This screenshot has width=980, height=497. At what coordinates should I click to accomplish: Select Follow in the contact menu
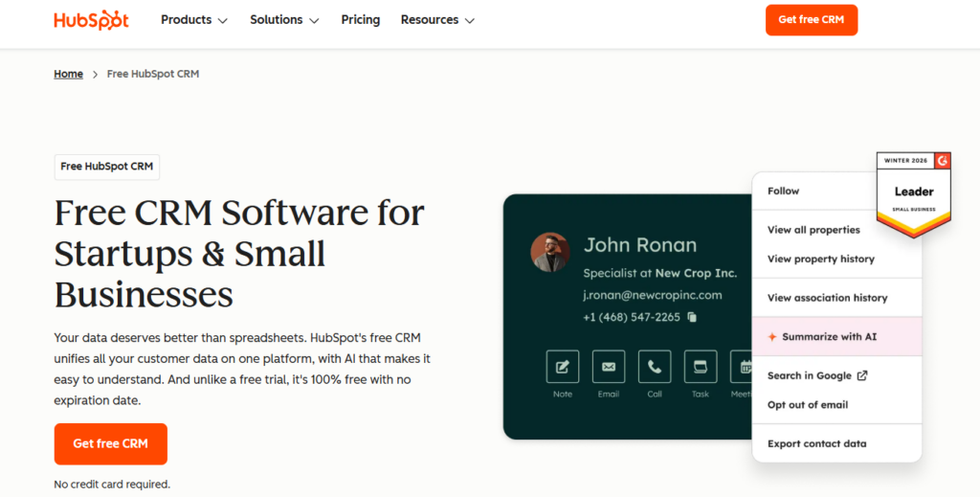(783, 192)
